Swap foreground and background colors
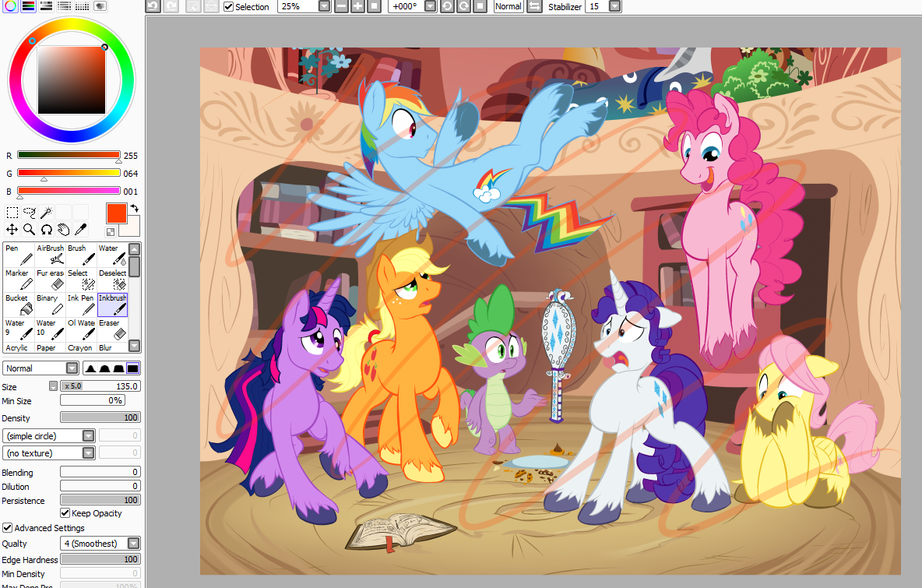The image size is (922, 588). [x=135, y=208]
